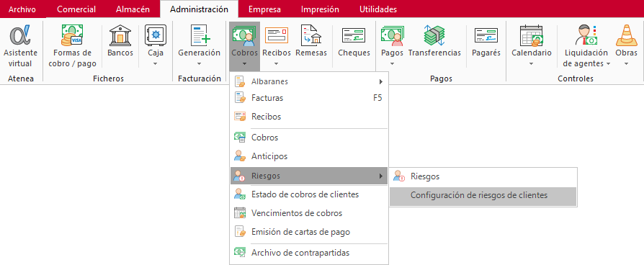Viewport: 644px width, 265px height.
Task: Select the Administración tab
Action: tap(199, 9)
